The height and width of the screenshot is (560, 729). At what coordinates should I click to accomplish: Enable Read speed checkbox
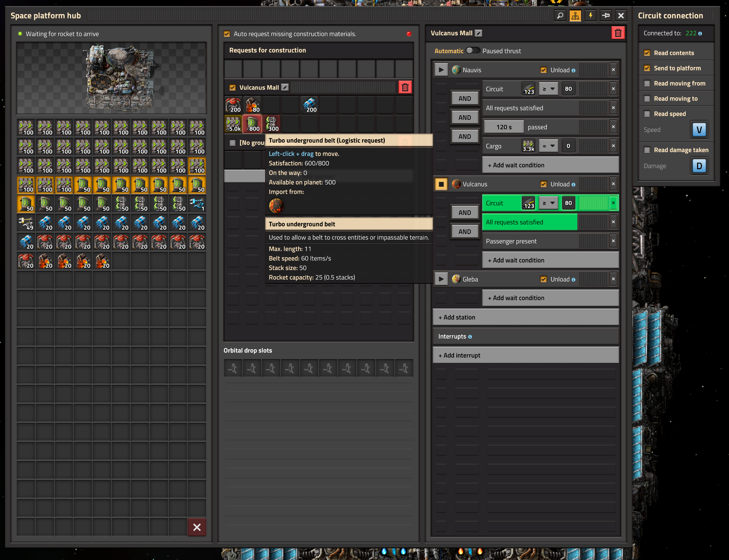[x=647, y=114]
